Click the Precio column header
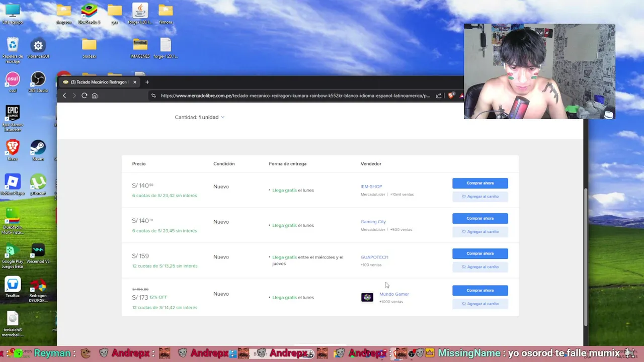 [139, 163]
